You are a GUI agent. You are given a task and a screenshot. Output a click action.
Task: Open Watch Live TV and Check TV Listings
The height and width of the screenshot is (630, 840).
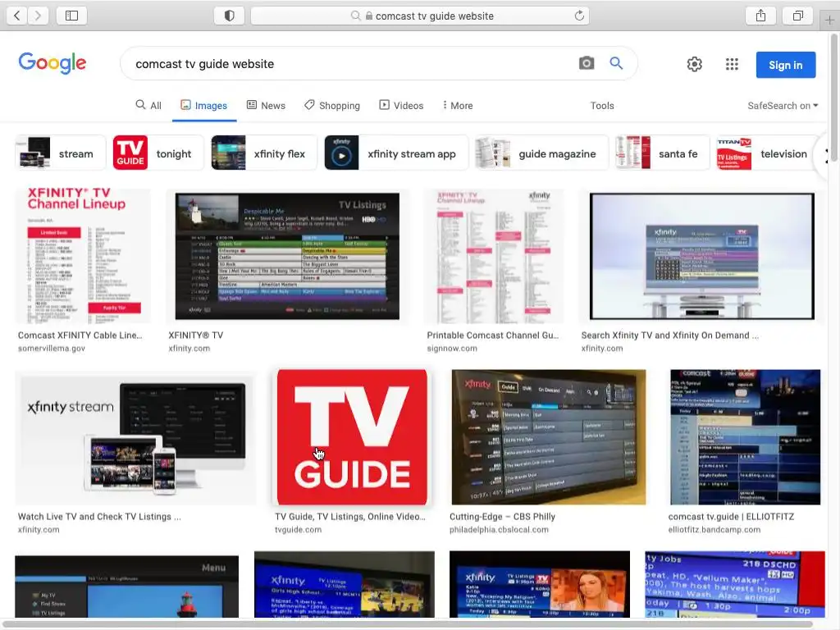point(99,517)
